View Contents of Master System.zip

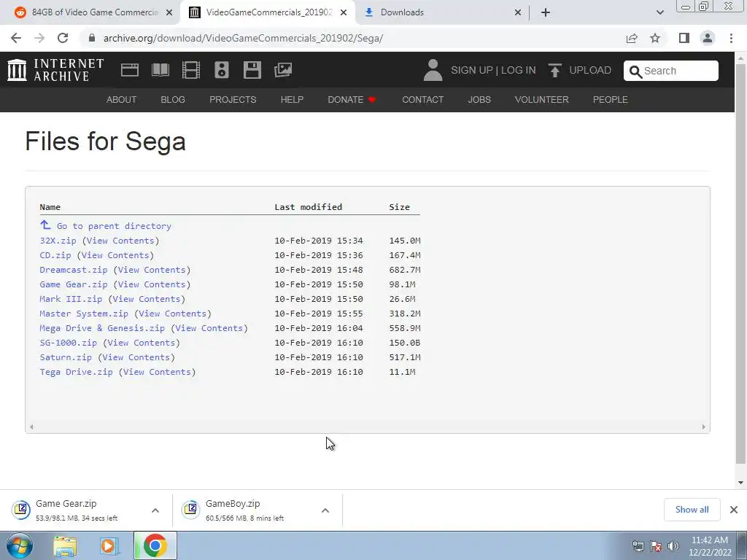172,314
